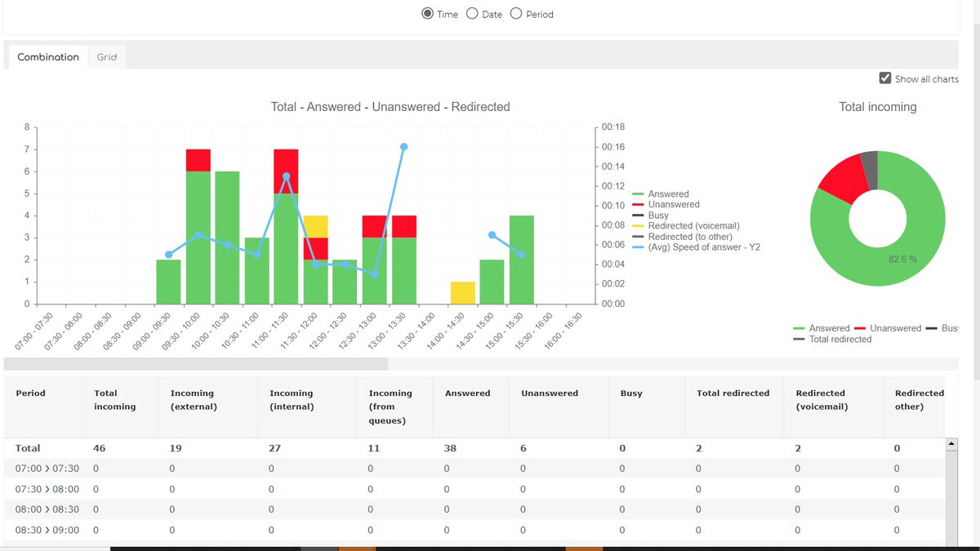The width and height of the screenshot is (980, 551).
Task: Select the Period radio button
Action: (516, 13)
